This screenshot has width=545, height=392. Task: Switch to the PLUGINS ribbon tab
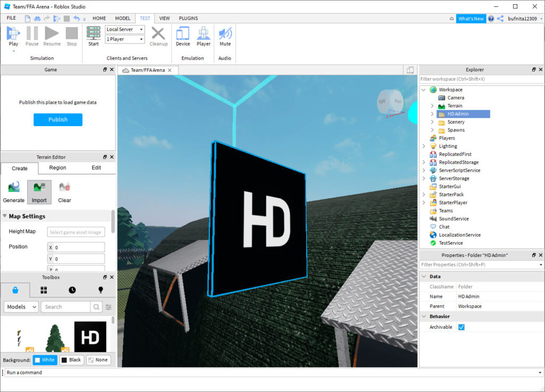(x=188, y=19)
